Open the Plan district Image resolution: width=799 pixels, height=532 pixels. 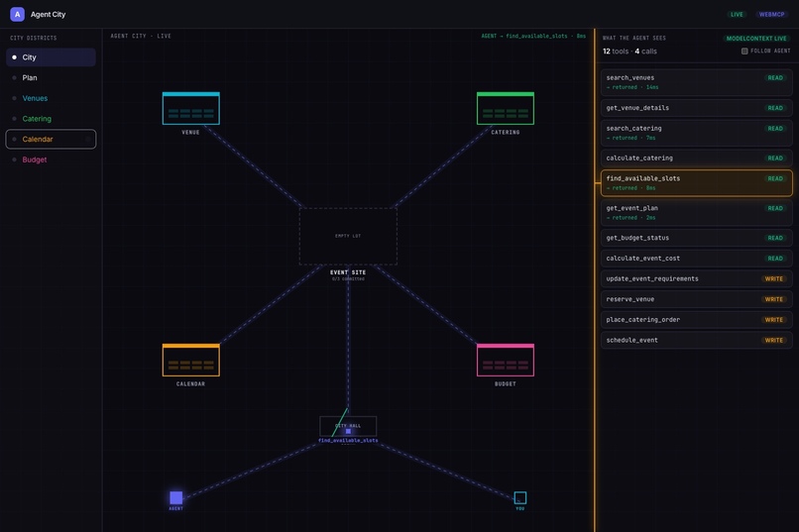[51, 77]
